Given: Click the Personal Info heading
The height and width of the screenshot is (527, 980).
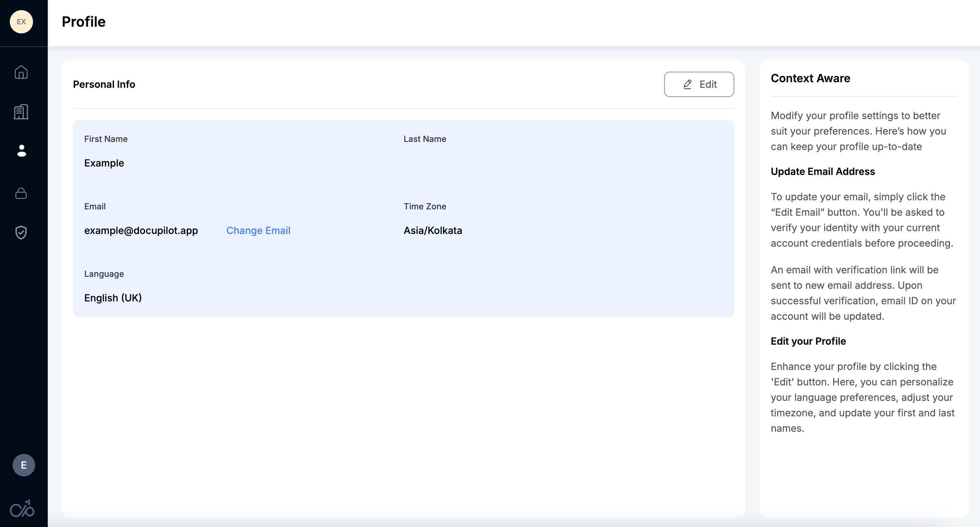Looking at the screenshot, I should [x=104, y=84].
